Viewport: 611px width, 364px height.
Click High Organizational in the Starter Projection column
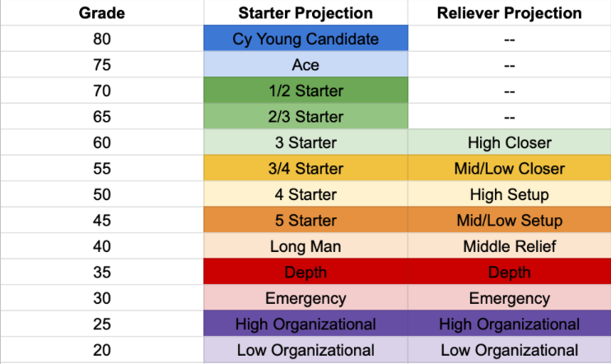pyautogui.click(x=305, y=324)
